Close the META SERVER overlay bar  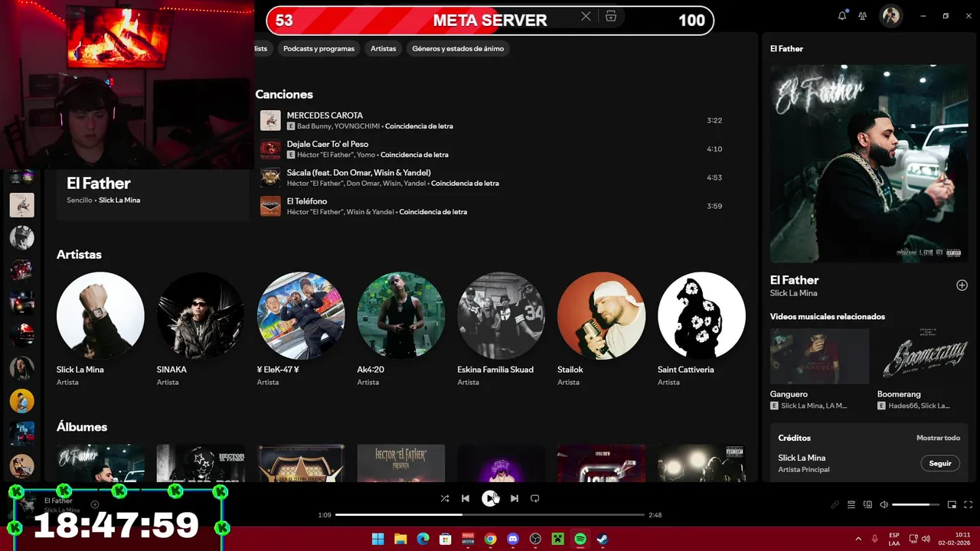(586, 16)
